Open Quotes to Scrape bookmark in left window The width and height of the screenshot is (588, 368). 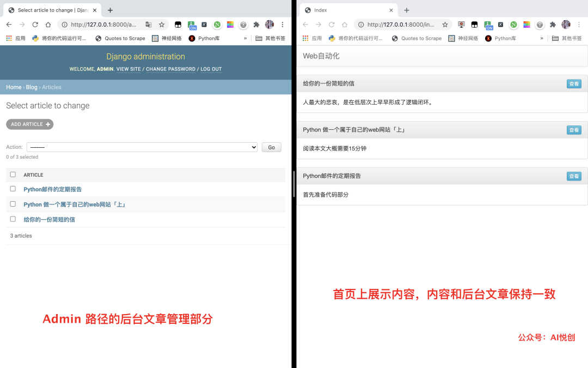tap(120, 38)
